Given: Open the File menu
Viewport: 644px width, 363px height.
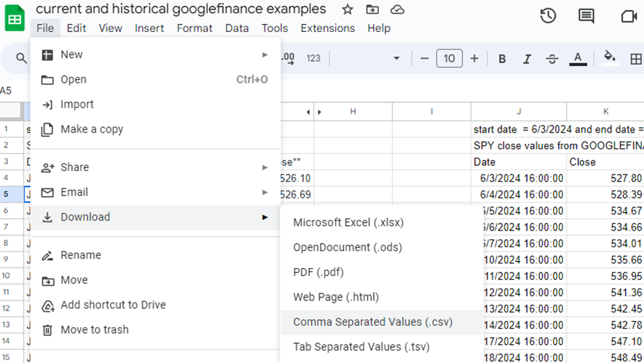Looking at the screenshot, I should click(45, 28).
